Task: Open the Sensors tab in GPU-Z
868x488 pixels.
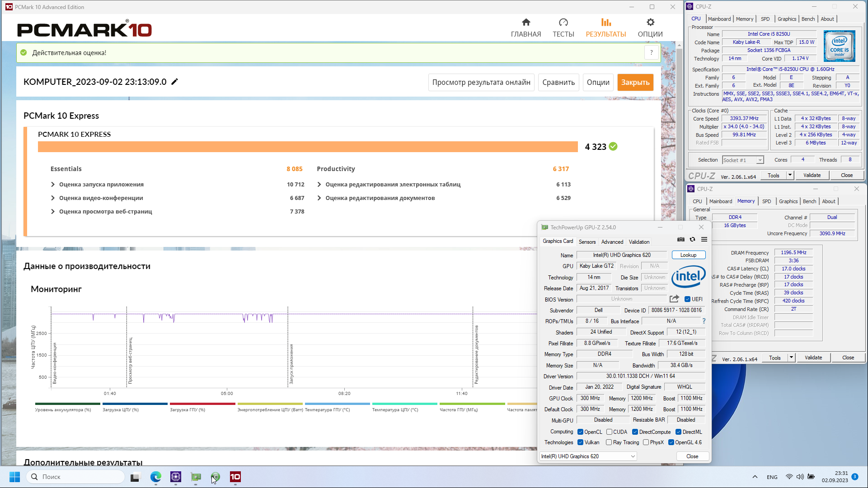Action: (x=587, y=242)
